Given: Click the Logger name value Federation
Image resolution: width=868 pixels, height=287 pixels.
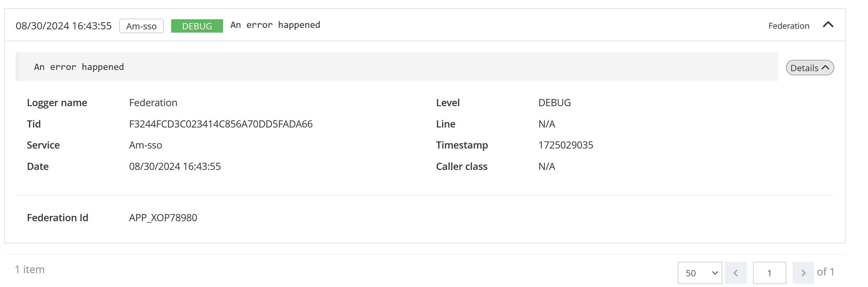Looking at the screenshot, I should click(153, 103).
